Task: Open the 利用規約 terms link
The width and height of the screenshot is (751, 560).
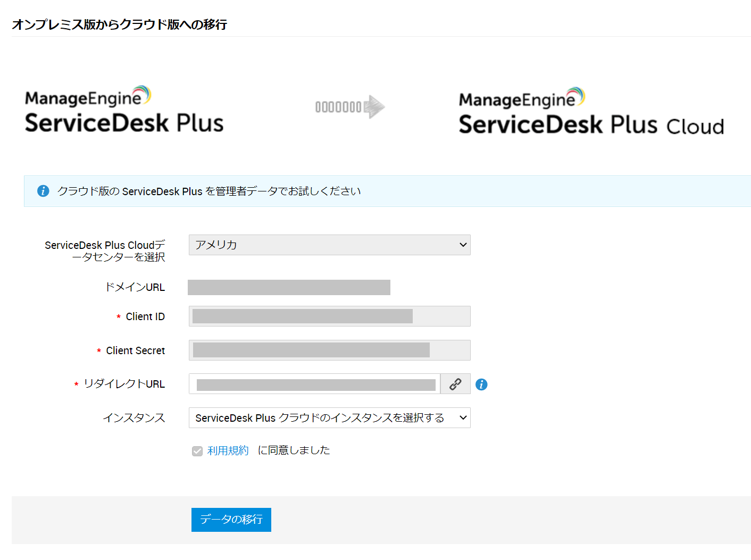Action: [x=228, y=450]
